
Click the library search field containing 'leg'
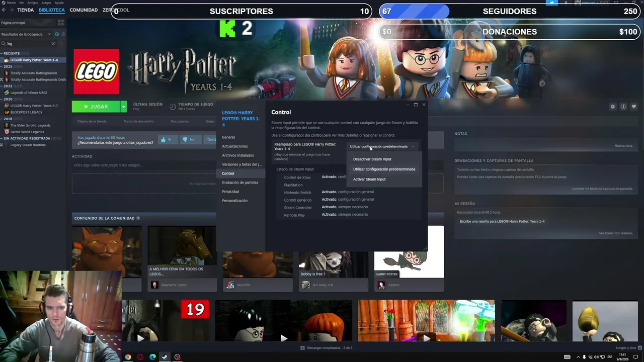point(28,44)
